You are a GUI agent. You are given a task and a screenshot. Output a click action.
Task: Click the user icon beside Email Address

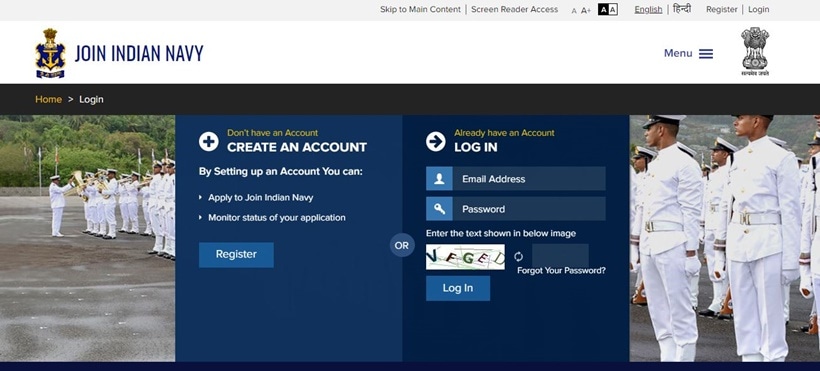pos(439,178)
